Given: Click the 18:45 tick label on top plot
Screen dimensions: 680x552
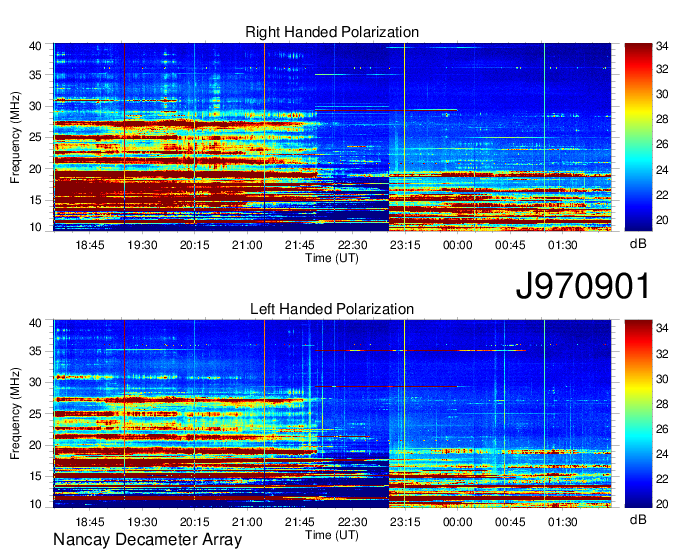Looking at the screenshot, I should (x=90, y=245).
